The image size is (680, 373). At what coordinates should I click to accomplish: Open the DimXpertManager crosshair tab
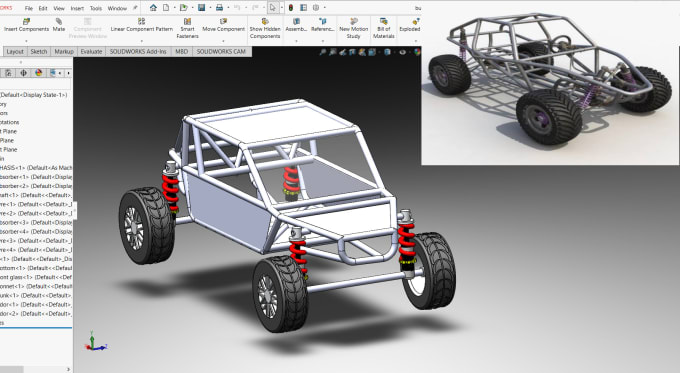click(23, 73)
